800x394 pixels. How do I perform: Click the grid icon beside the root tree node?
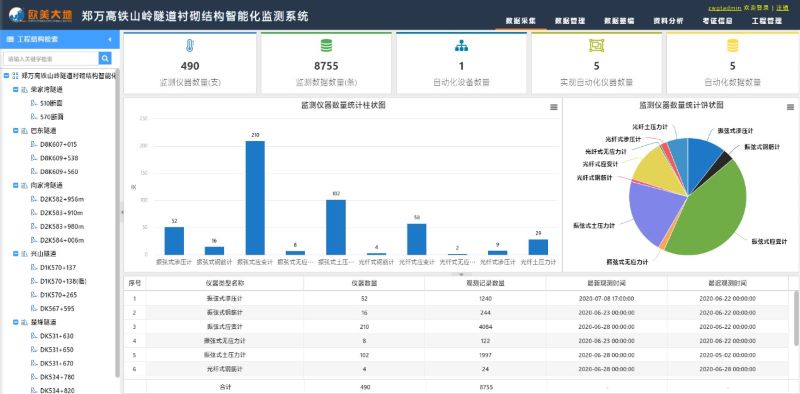click(x=15, y=76)
